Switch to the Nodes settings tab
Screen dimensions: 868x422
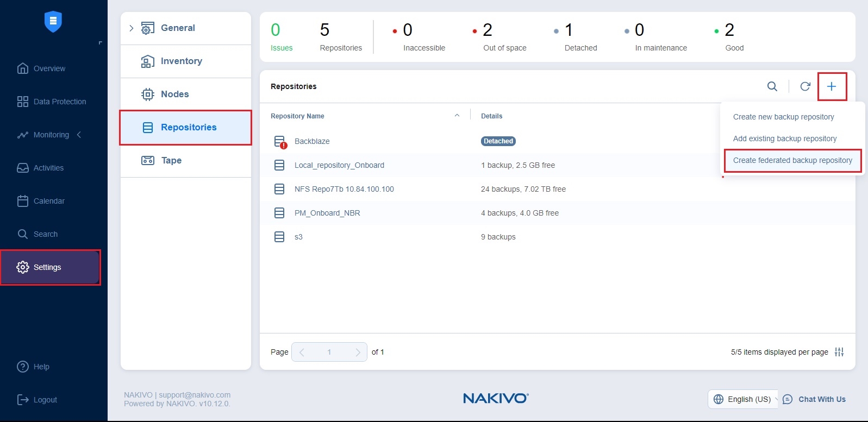point(174,94)
